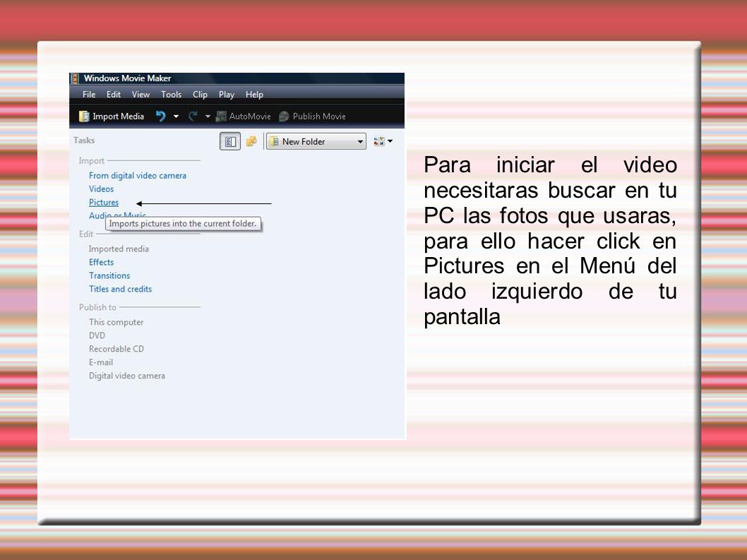Open the Help menu
The width and height of the screenshot is (747, 560).
pos(254,95)
